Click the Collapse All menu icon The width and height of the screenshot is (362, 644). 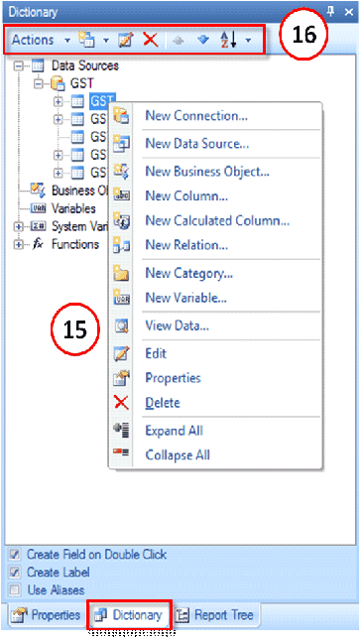click(121, 452)
